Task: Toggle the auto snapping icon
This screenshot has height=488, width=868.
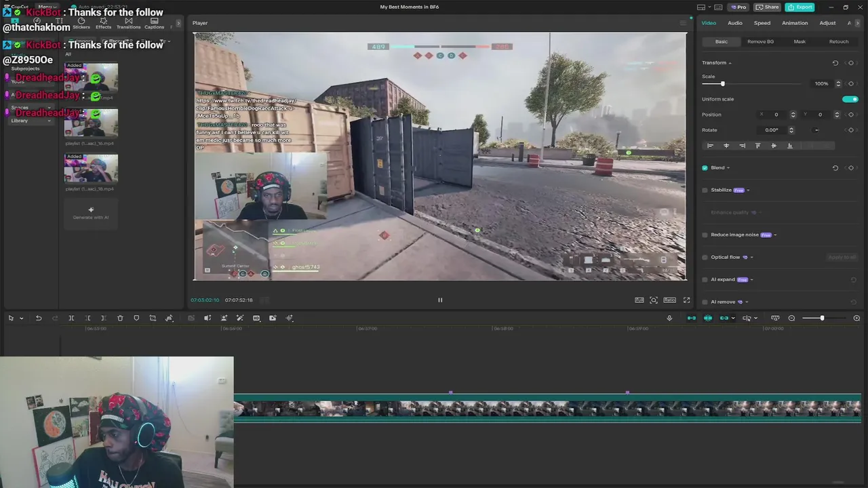Action: click(708, 318)
